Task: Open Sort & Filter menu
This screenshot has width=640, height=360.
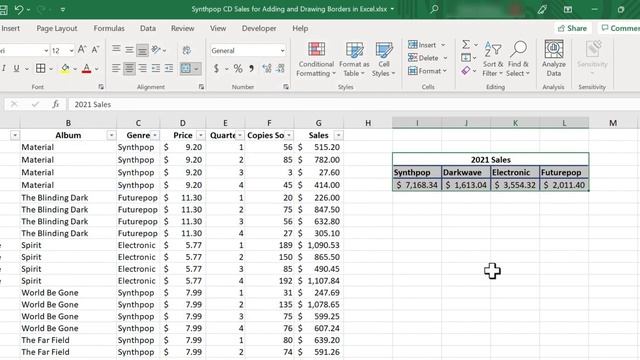Action: pos(493,59)
